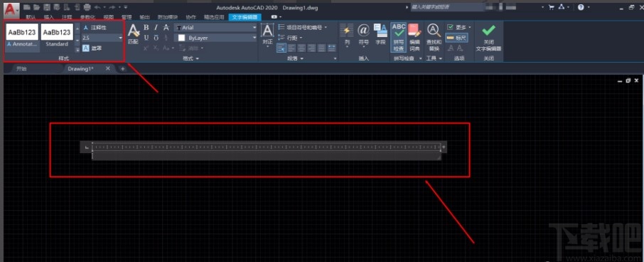Click the keyword search input field

click(447, 7)
